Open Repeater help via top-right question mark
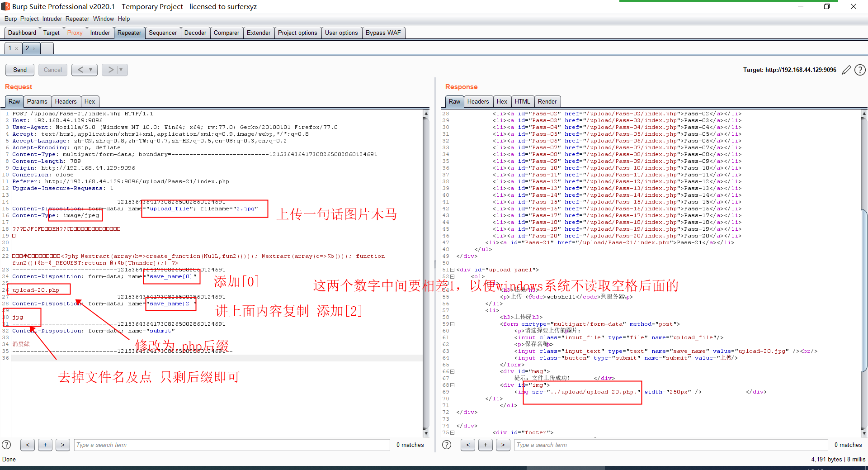The image size is (868, 470). coord(860,70)
